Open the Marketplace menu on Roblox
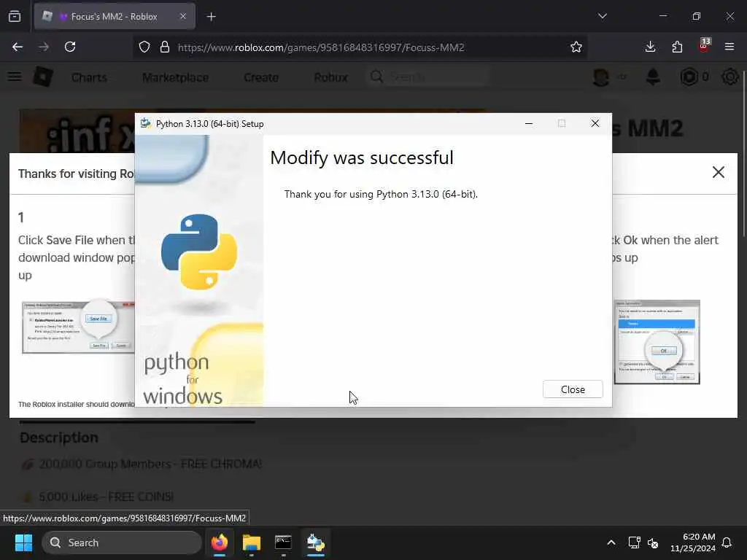The width and height of the screenshot is (747, 560). (x=175, y=77)
